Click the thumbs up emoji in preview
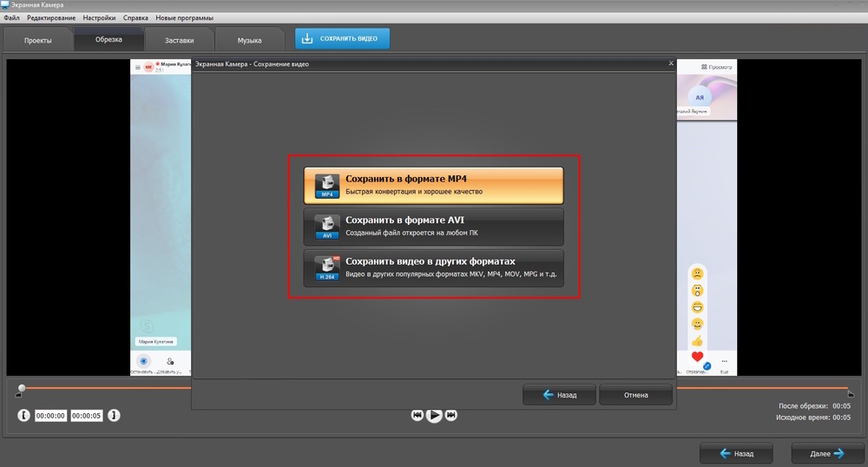Image resolution: width=868 pixels, height=467 pixels. (698, 340)
